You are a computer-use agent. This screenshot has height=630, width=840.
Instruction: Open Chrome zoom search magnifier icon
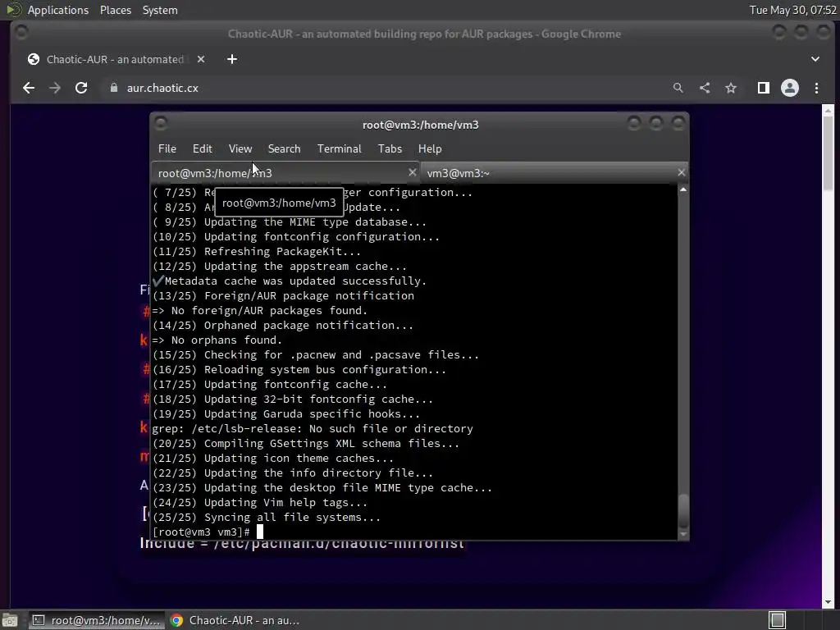(x=678, y=88)
